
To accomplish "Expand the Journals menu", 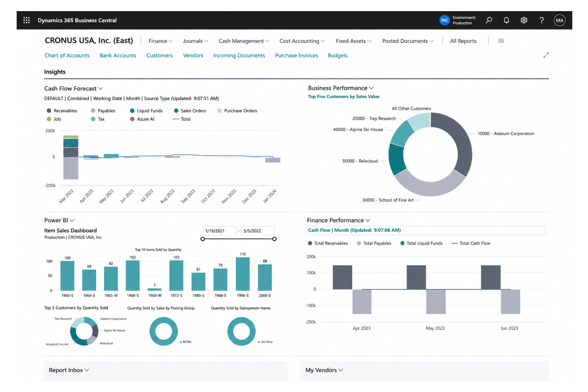I will click(x=195, y=41).
